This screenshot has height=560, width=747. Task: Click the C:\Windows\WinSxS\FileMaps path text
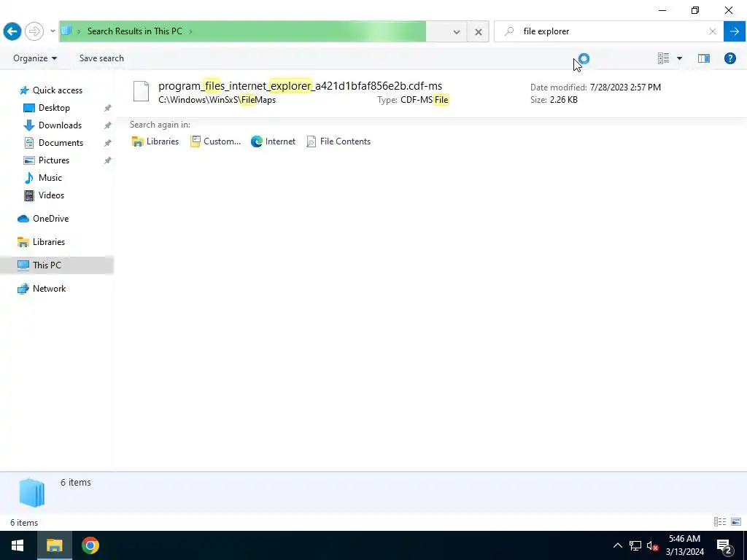pos(217,100)
